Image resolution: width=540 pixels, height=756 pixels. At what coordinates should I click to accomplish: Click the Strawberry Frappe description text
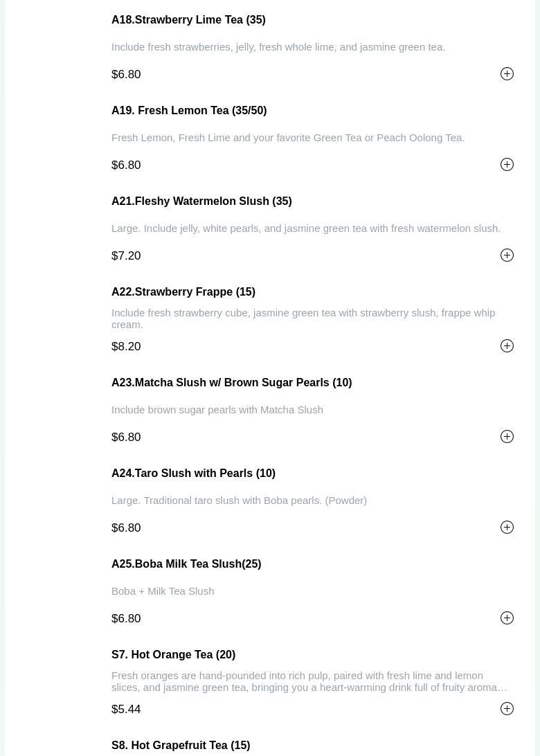coord(303,318)
